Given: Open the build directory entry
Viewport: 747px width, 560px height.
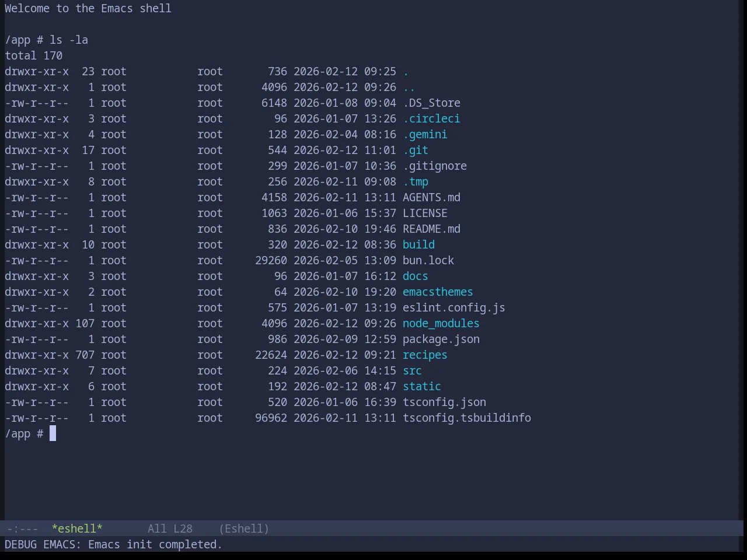Looking at the screenshot, I should coord(418,244).
